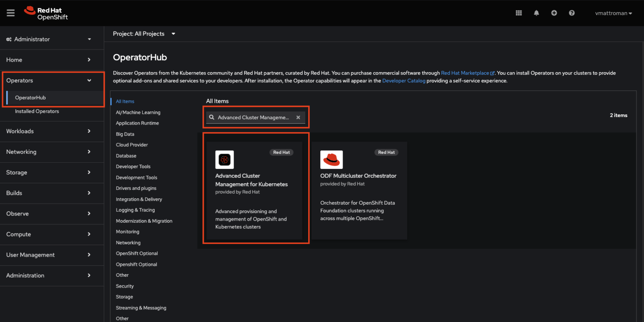Viewport: 644px width, 322px height.
Task: Switch to the Installed Operators page
Action: (37, 111)
